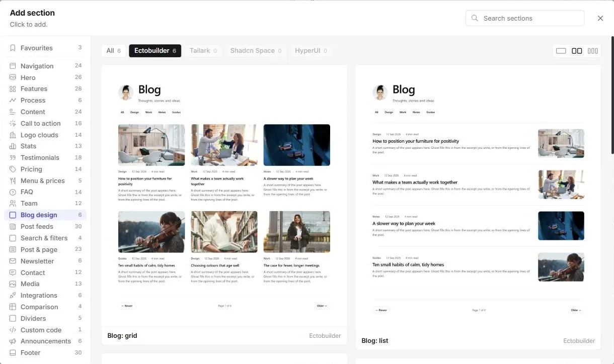Select the Shadcn Space filter tab
614x364 pixels.
256,51
